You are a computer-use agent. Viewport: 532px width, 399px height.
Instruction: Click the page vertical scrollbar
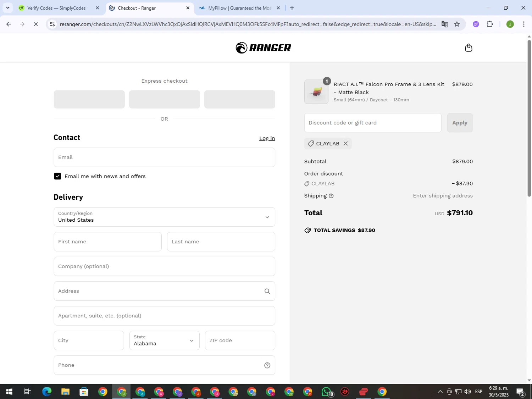tap(529, 118)
